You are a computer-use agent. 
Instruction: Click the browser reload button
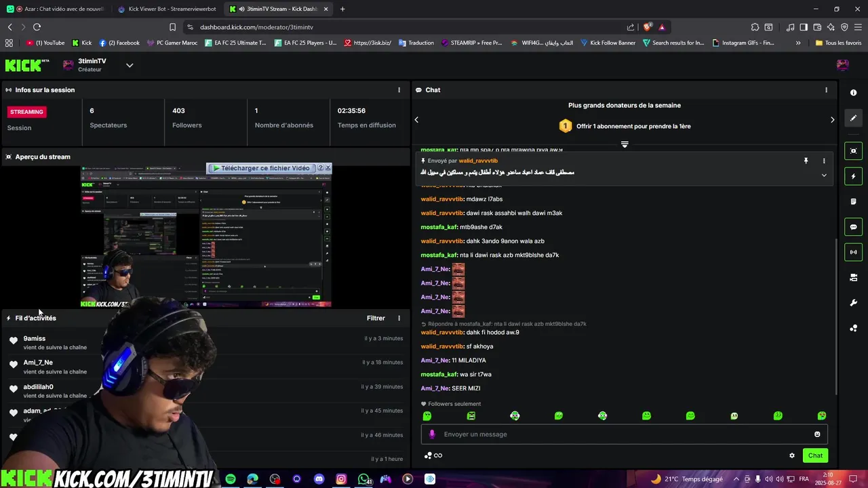[37, 27]
